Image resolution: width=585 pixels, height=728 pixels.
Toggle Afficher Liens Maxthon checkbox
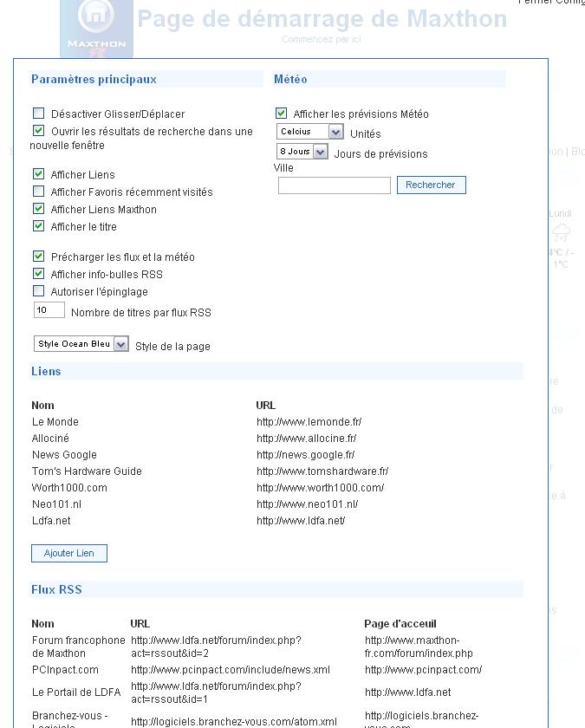[x=38, y=209]
